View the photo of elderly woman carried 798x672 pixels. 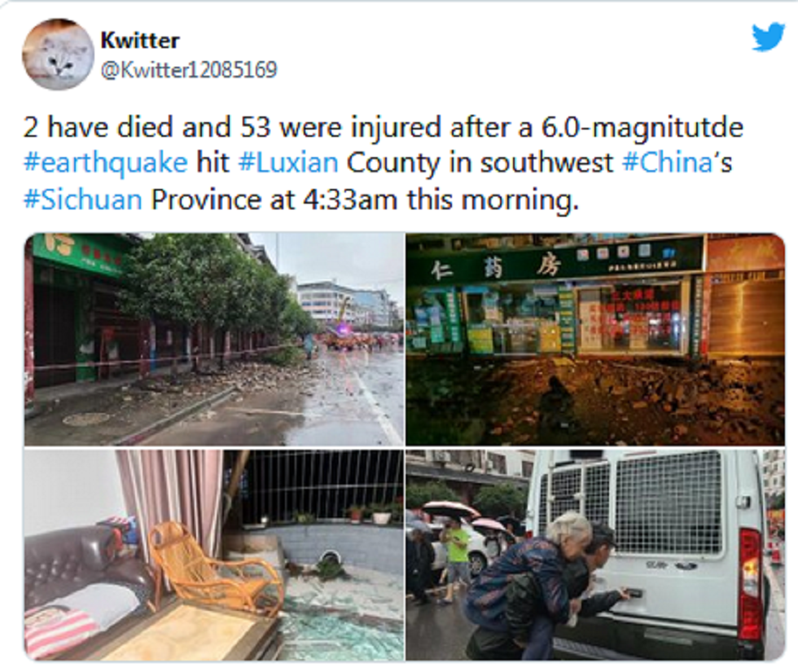point(595,555)
